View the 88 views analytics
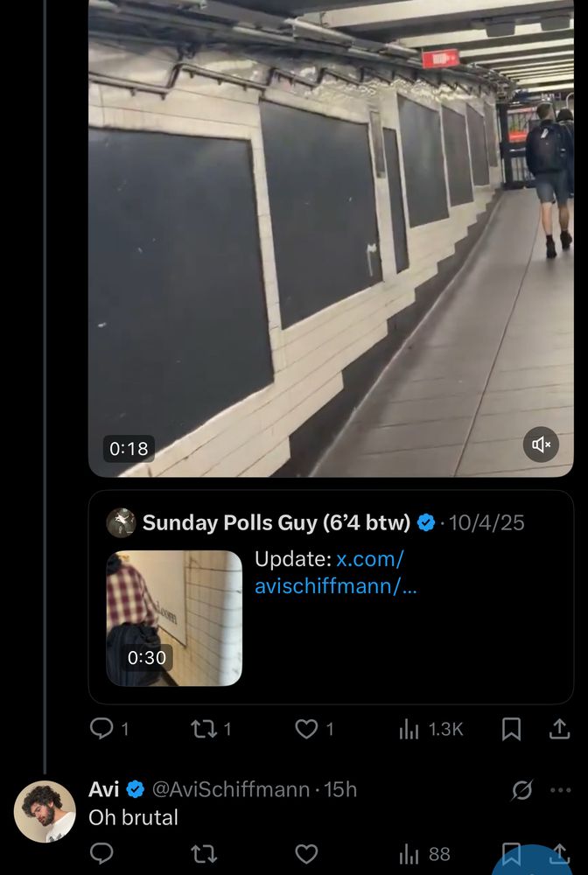This screenshot has width=588, height=875. tap(425, 854)
